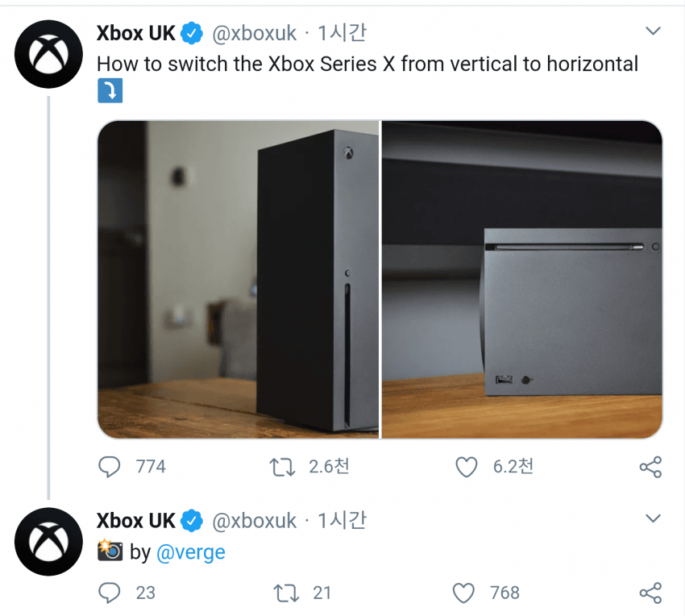Like the photo credit tweet
This screenshot has height=616, width=685.
point(463,593)
